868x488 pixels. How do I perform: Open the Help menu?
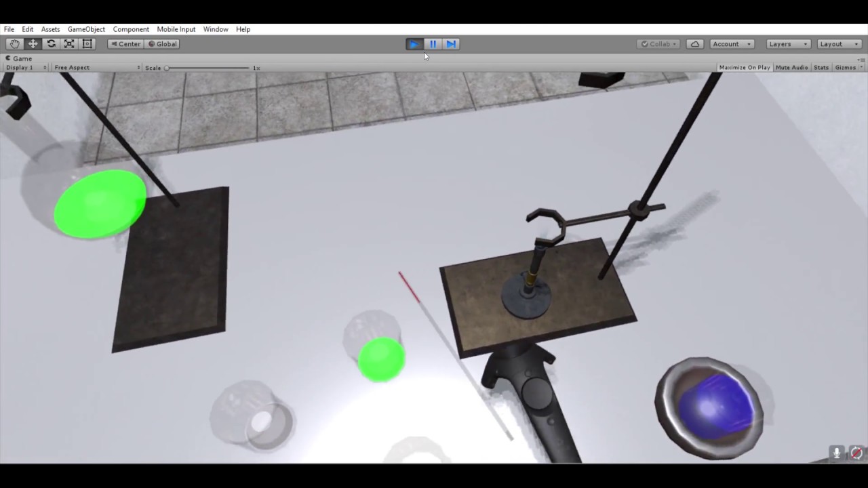click(243, 29)
